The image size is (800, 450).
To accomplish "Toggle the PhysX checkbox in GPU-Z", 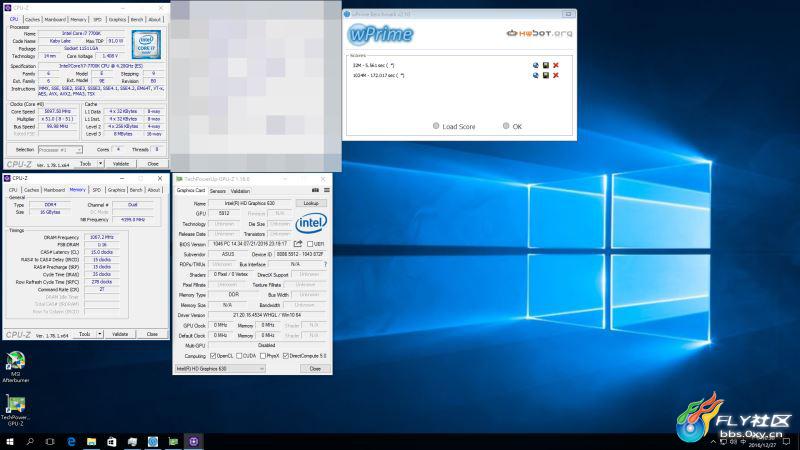I will [x=263, y=356].
